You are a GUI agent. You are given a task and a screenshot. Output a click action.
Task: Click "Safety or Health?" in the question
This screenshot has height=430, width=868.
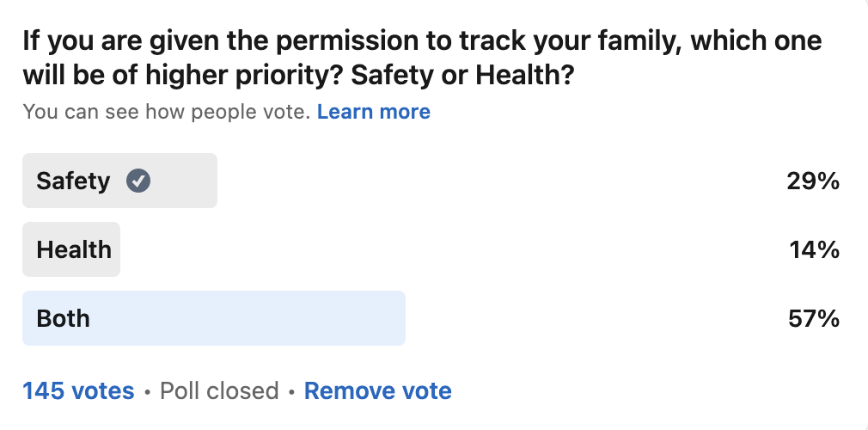tap(463, 76)
